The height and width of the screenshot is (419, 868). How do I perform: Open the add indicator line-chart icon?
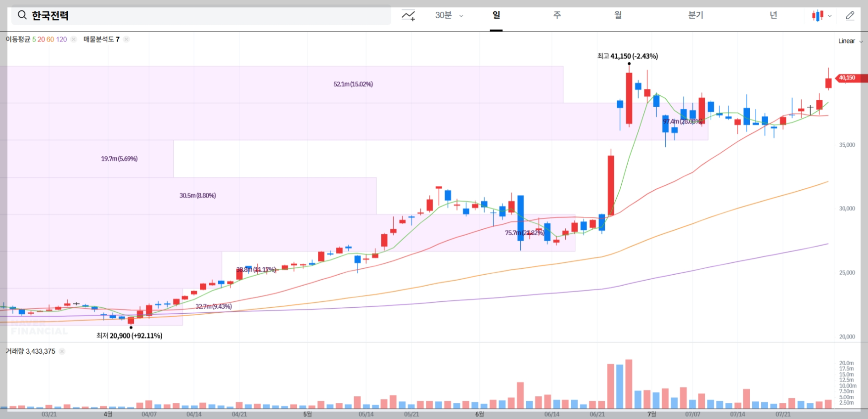[x=408, y=16]
